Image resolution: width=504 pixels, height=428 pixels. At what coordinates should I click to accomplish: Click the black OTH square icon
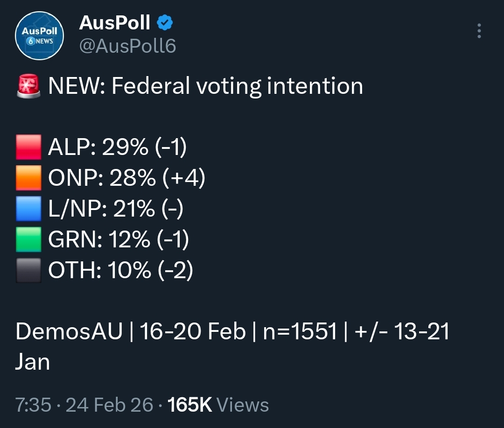click(28, 270)
